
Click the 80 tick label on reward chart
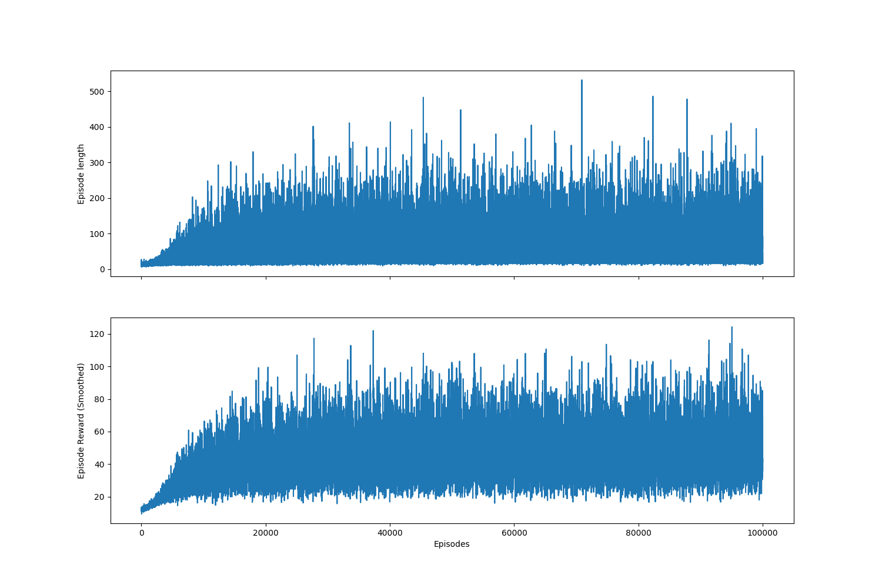tap(100, 399)
